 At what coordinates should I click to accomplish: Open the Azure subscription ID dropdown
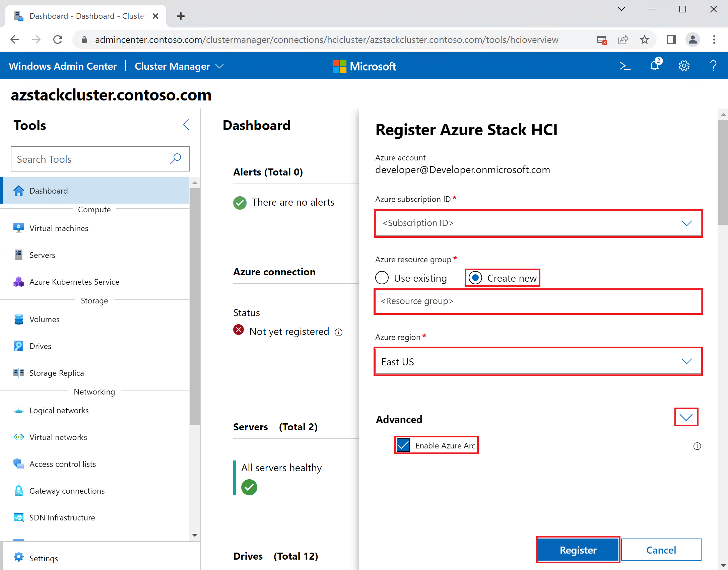[x=538, y=223]
